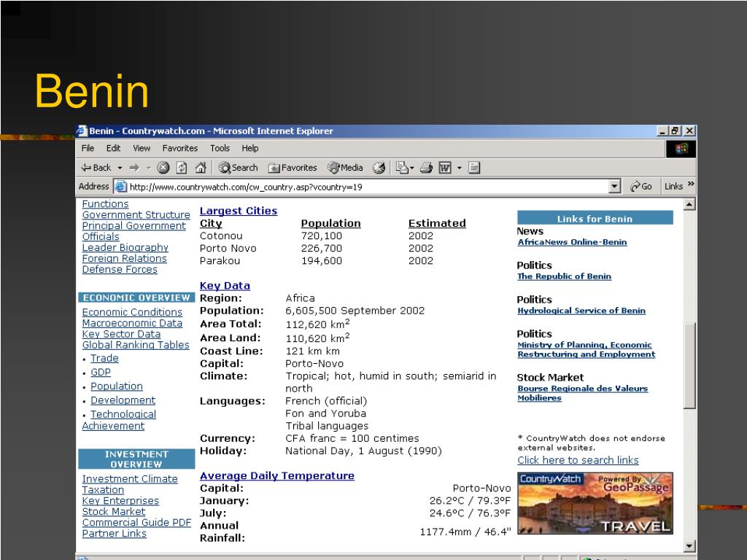
Task: Click scrollbar down arrow
Action: click(689, 545)
